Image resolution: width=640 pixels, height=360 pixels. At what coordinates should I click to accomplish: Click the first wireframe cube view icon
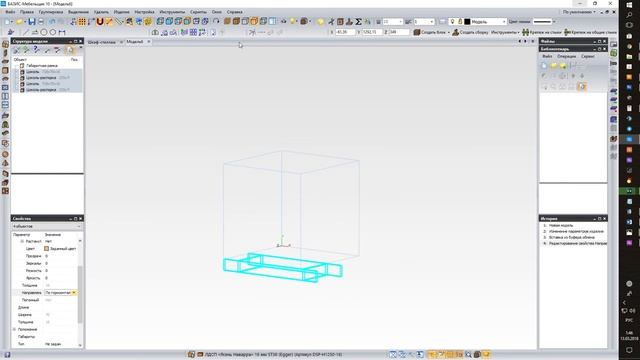(160, 22)
